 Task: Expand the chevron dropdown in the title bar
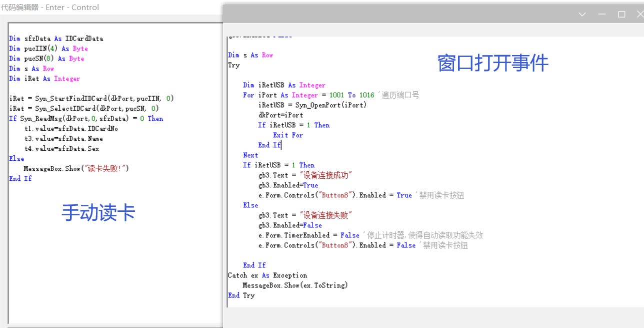tap(582, 15)
